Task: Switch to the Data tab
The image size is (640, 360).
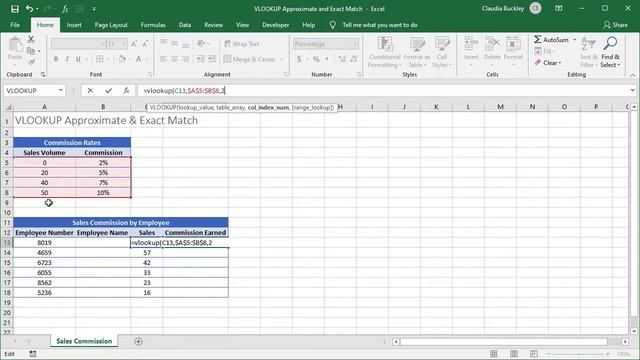Action: (x=184, y=25)
